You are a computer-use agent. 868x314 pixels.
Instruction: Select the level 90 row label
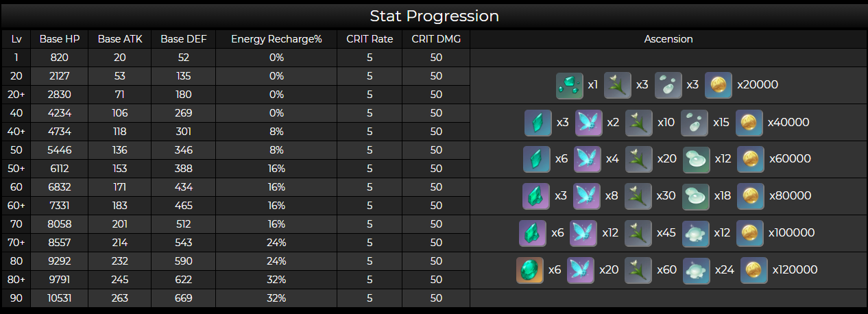(x=16, y=298)
